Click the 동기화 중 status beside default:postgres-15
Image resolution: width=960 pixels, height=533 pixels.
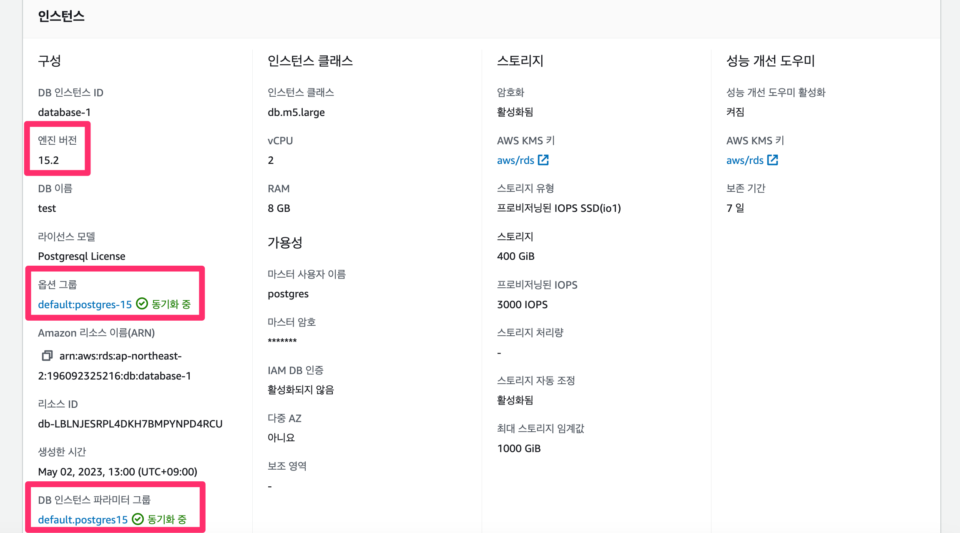pos(171,304)
